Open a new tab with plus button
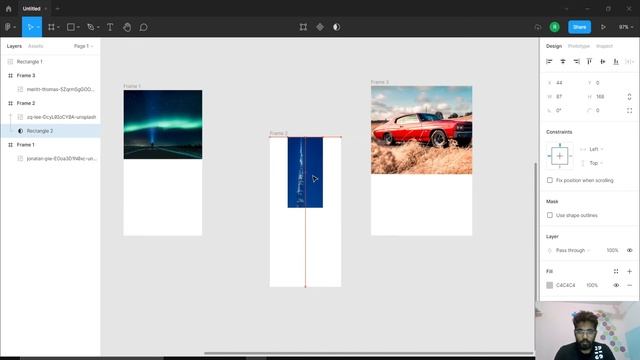Image resolution: width=640 pixels, height=360 pixels. [x=58, y=9]
